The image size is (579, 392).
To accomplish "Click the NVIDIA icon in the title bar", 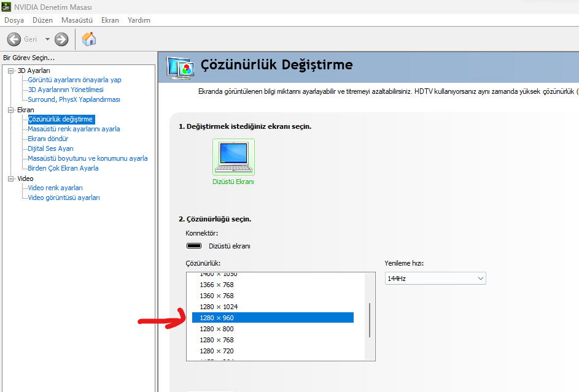I will (6, 7).
